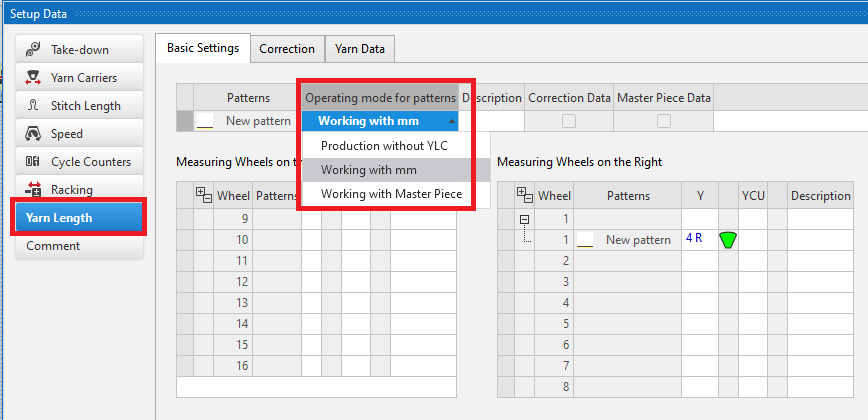Image resolution: width=868 pixels, height=420 pixels.
Task: Click the New pattern color swatch in top table
Action: coord(204,121)
